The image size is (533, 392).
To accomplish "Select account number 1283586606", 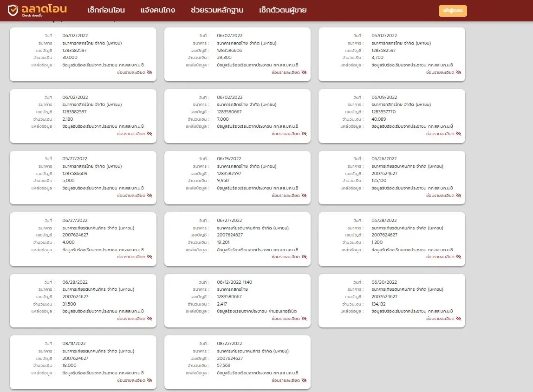I will tap(229, 50).
